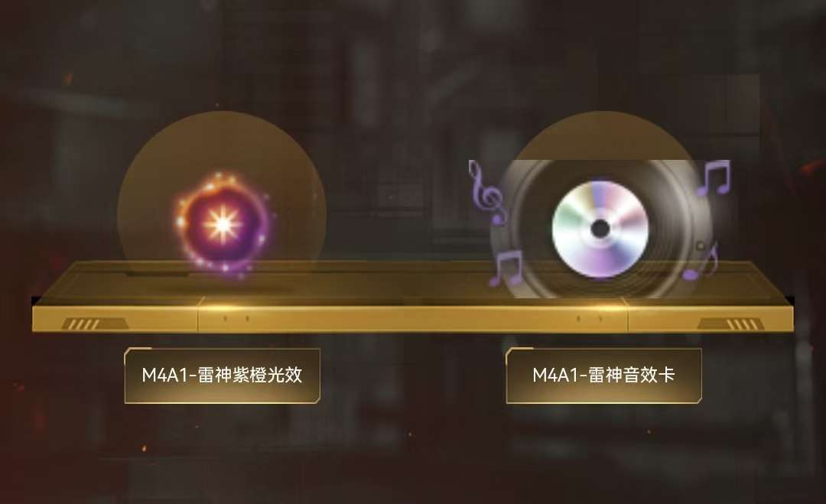Open the M4A1-雷神紫橙光效 label
The width and height of the screenshot is (826, 504).
click(x=223, y=376)
